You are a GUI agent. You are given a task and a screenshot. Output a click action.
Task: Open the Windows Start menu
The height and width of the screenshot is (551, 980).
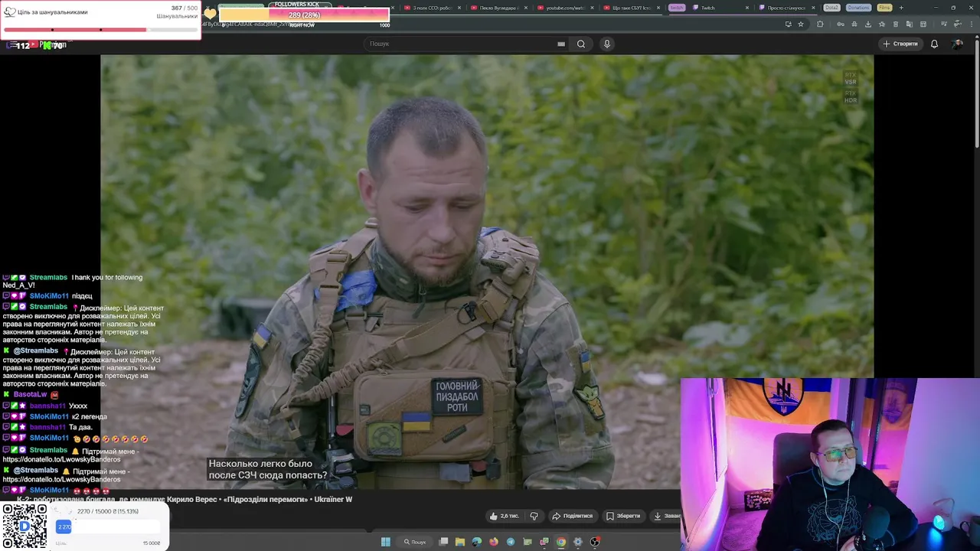[x=386, y=542]
